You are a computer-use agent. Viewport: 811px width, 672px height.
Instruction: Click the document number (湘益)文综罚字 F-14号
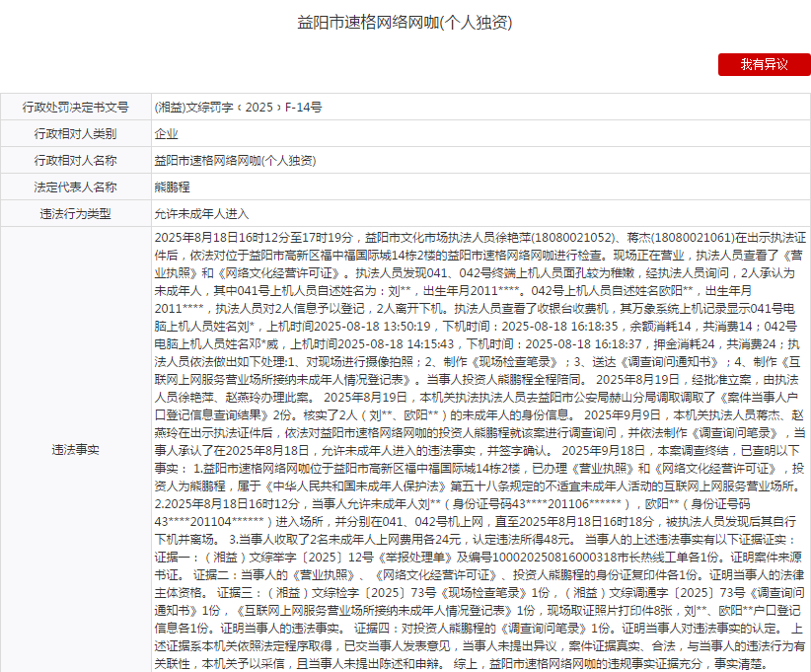tap(238, 107)
